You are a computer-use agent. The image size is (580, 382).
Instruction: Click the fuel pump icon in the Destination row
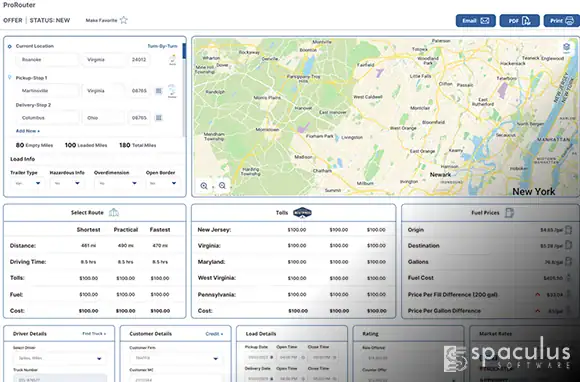pos(569,246)
